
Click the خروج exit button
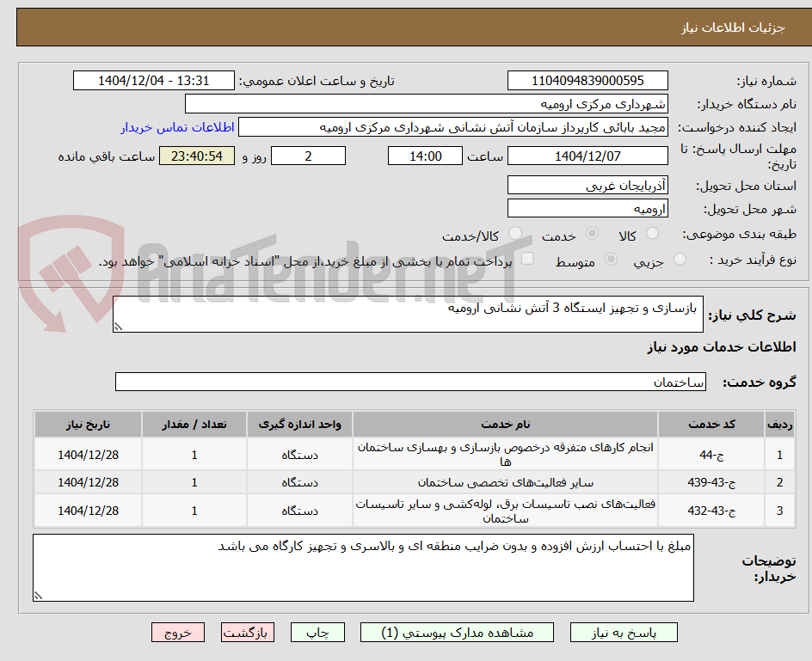click(177, 633)
